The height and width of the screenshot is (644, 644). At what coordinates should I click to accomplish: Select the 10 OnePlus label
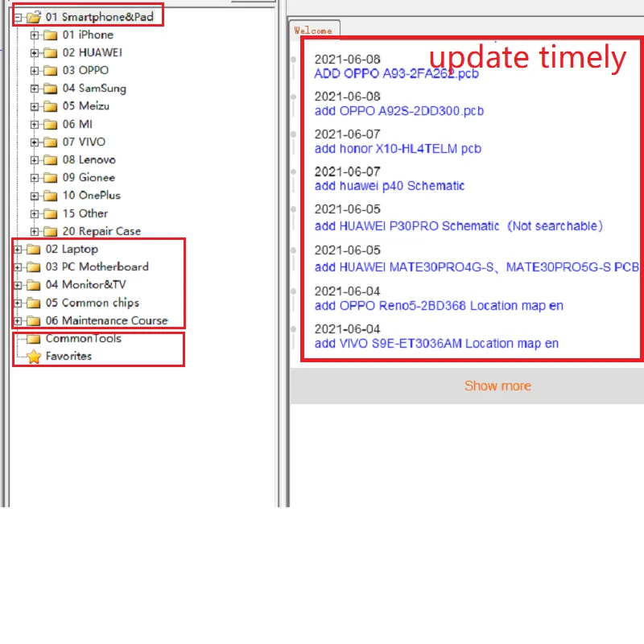pos(91,196)
